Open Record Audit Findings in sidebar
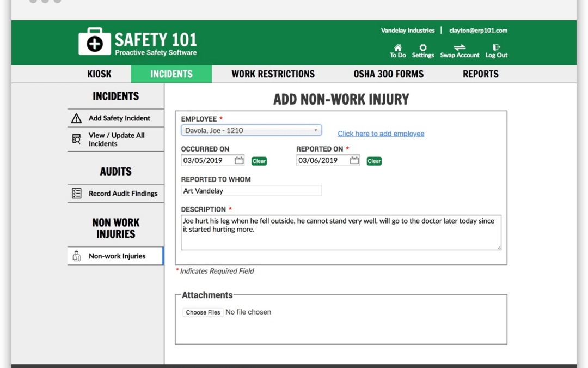Viewport: 588px width, 368px height. coord(116,194)
